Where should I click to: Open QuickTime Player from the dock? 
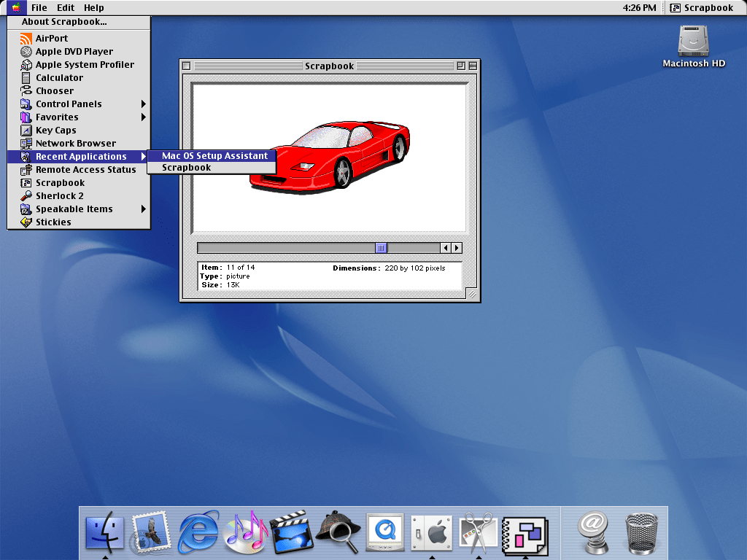click(x=384, y=531)
